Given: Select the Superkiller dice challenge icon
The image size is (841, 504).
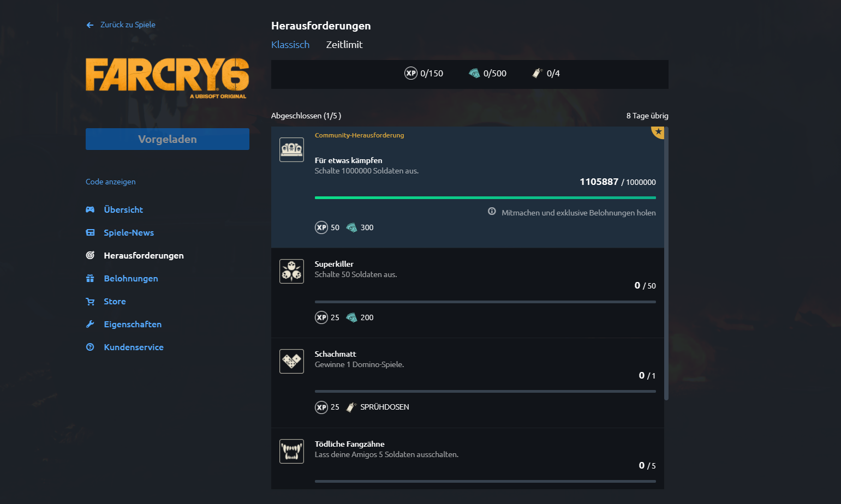Looking at the screenshot, I should tap(291, 271).
